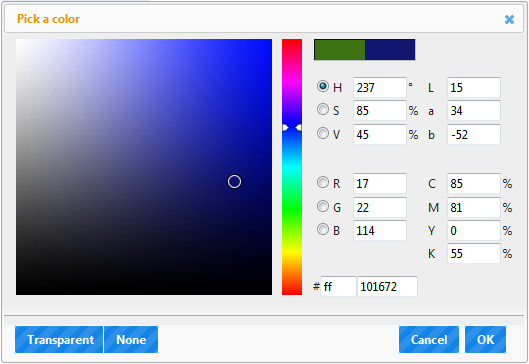Select the V value radio button
This screenshot has width=529, height=364.
tap(323, 133)
